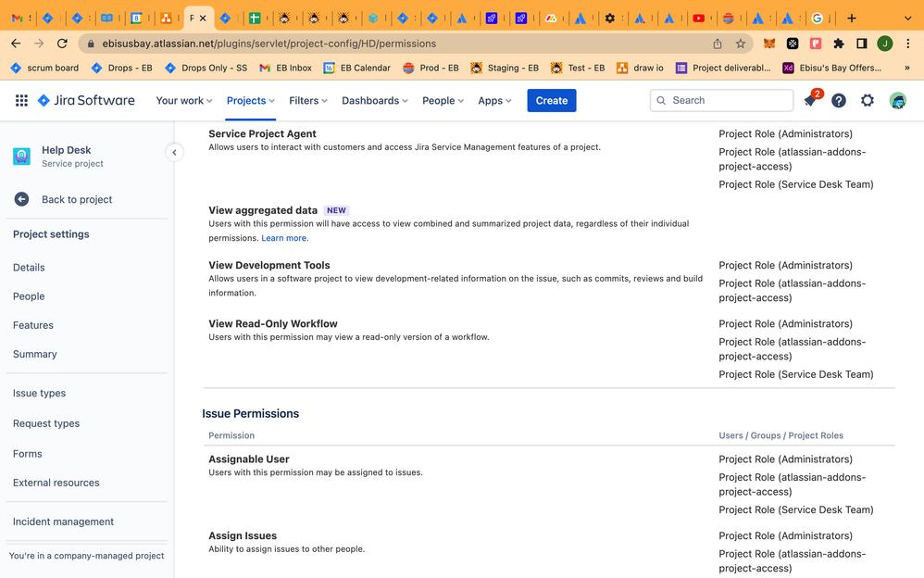The image size is (924, 578).
Task: Close the current permissions tab
Action: (x=203, y=19)
